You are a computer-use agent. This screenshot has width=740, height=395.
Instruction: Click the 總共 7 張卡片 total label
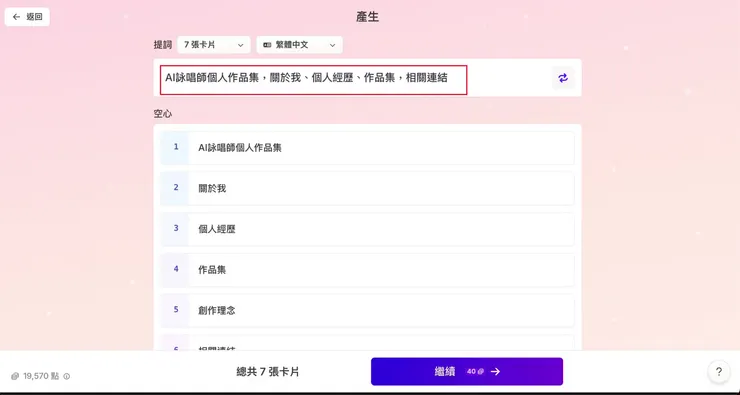click(x=268, y=372)
